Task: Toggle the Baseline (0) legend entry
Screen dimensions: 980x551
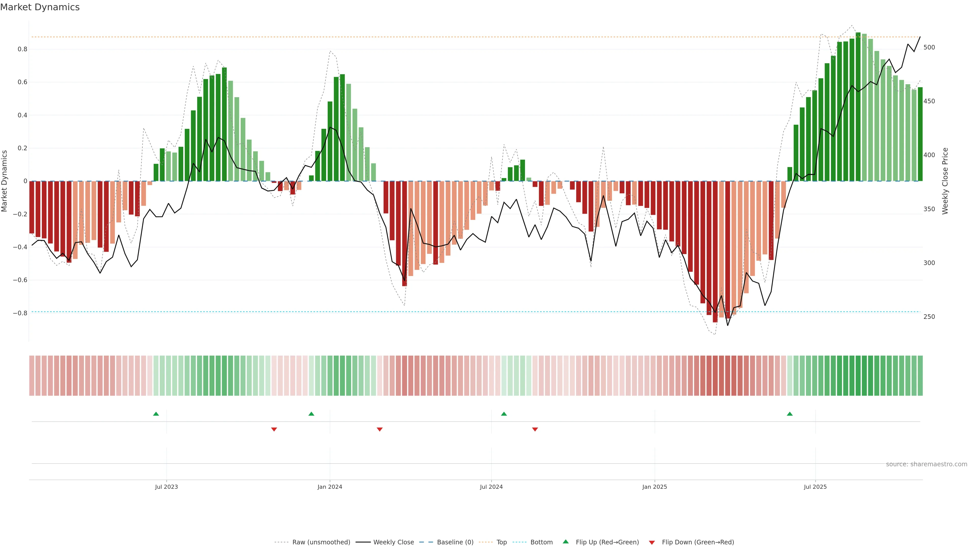Action: click(x=455, y=542)
